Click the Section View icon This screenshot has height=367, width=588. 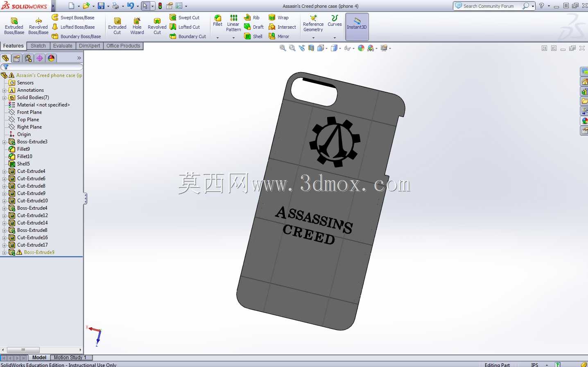[x=311, y=48]
